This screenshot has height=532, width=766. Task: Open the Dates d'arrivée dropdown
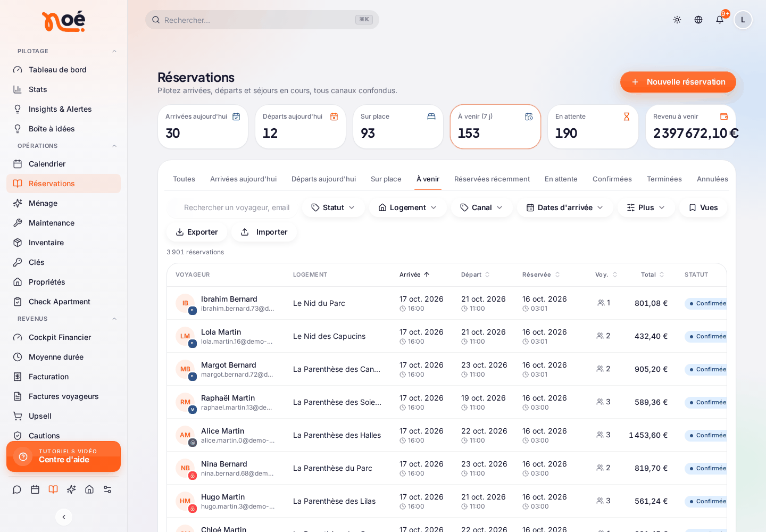(565, 207)
